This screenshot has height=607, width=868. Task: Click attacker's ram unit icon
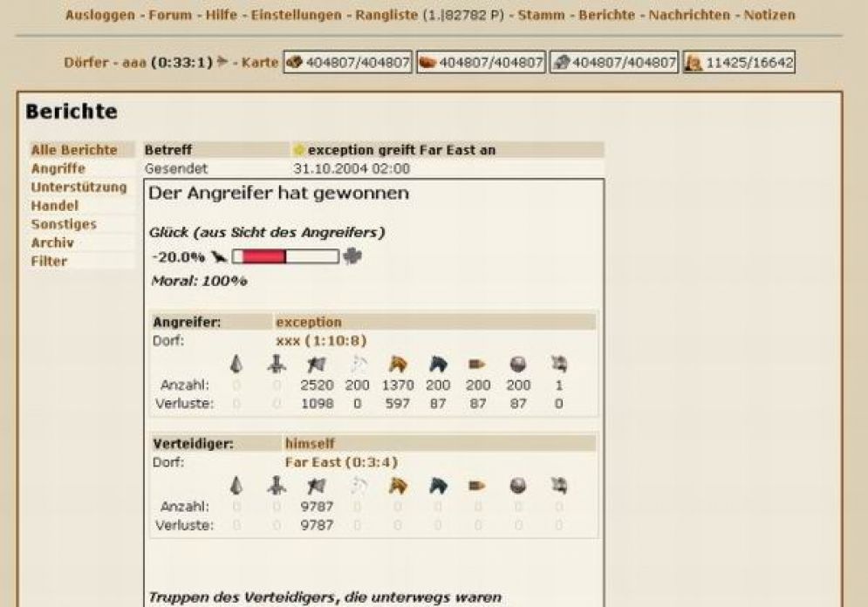point(477,364)
